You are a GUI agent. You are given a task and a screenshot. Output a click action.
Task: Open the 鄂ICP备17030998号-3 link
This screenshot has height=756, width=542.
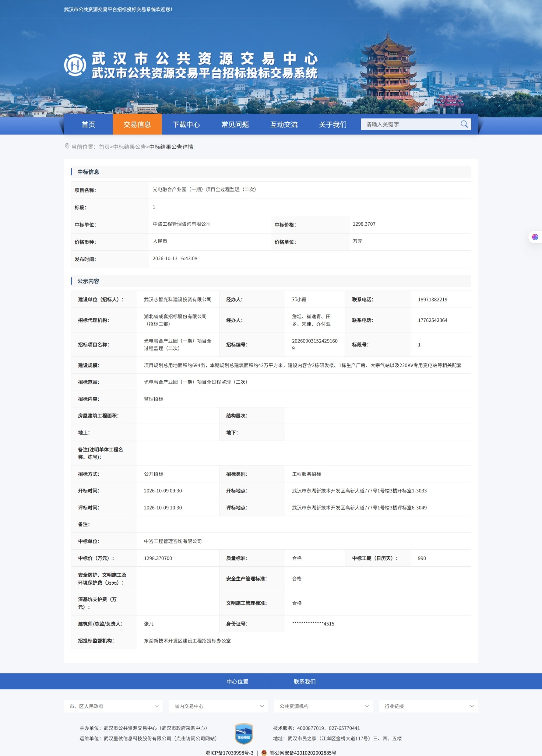coord(229,753)
